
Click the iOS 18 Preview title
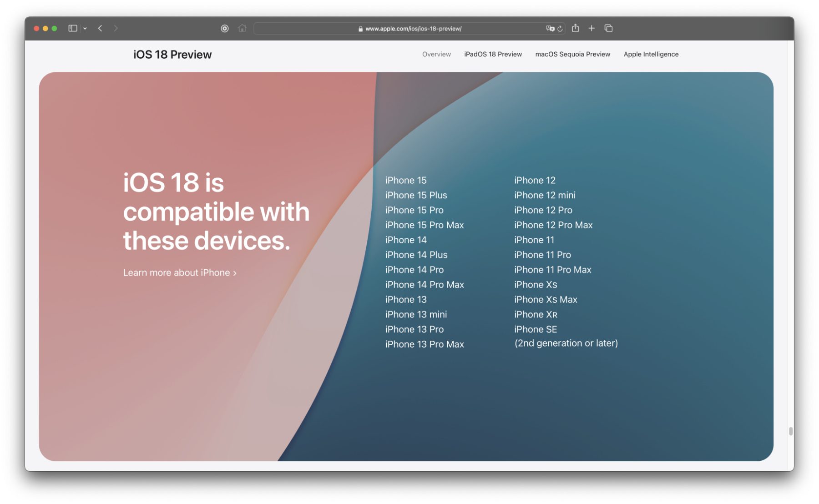tap(172, 55)
